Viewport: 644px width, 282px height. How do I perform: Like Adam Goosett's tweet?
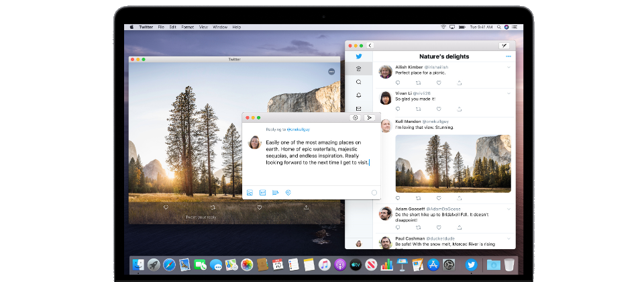439,227
